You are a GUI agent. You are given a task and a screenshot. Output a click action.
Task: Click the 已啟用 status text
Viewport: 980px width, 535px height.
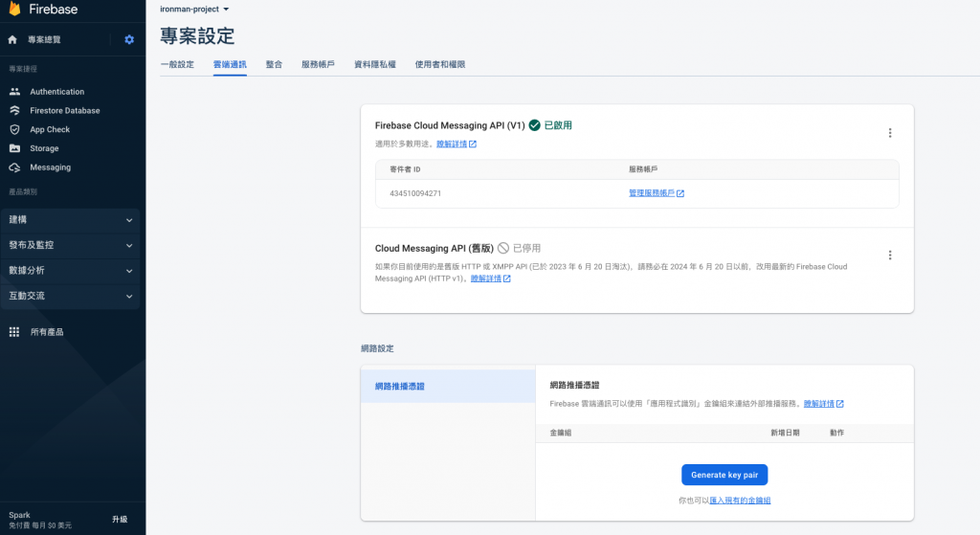[x=558, y=125]
